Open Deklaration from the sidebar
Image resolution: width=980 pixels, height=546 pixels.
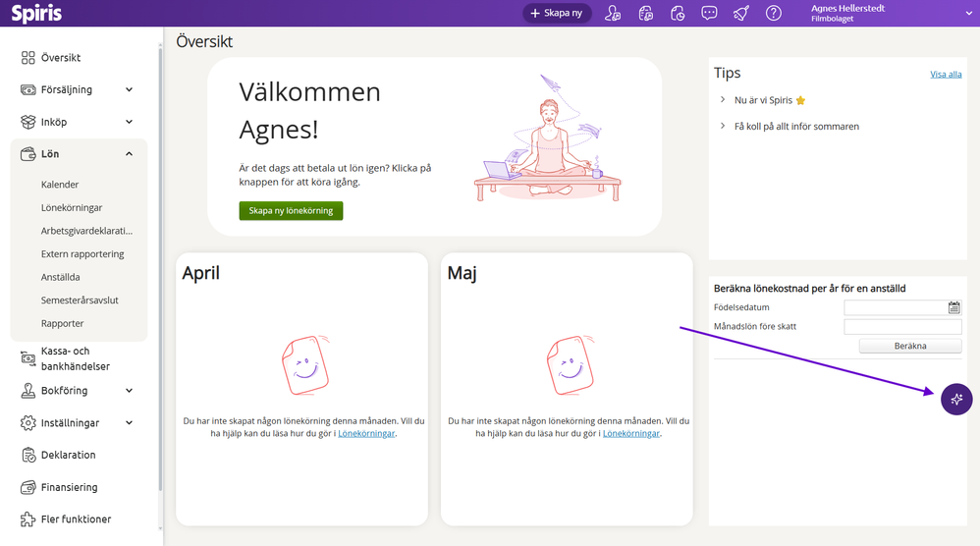click(68, 455)
